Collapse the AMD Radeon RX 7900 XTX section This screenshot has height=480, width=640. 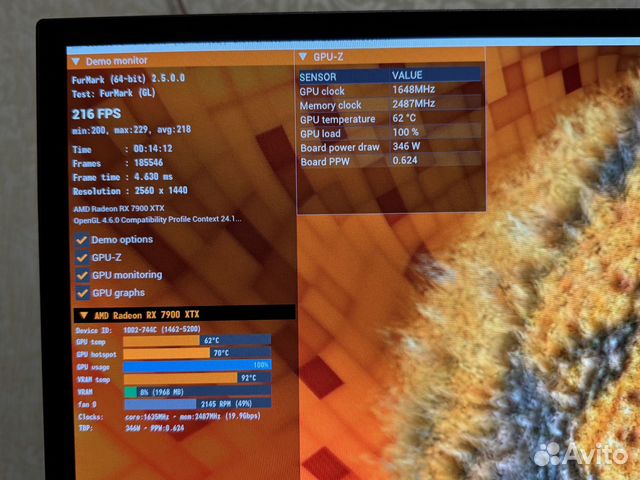click(x=84, y=316)
